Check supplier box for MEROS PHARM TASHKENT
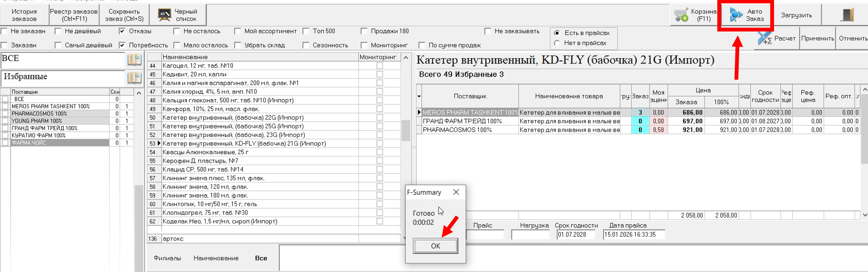Image resolution: width=868 pixels, height=272 pixels. click(5, 106)
